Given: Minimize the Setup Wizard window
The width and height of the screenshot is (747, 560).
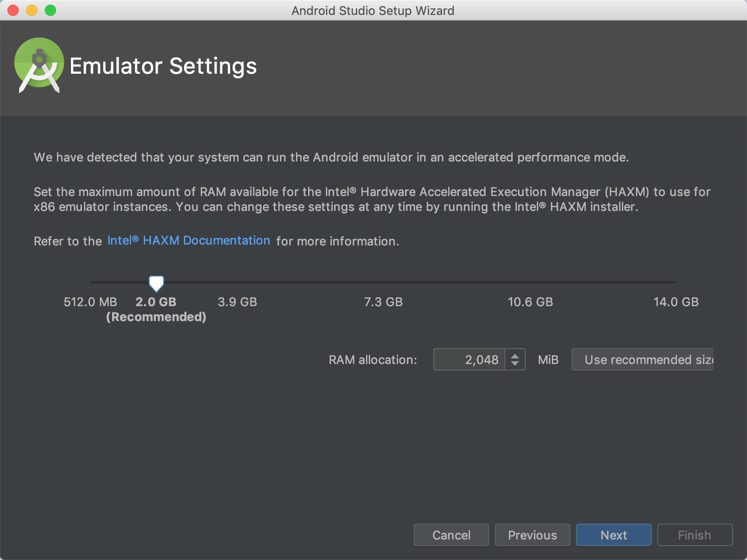Looking at the screenshot, I should pos(32,10).
